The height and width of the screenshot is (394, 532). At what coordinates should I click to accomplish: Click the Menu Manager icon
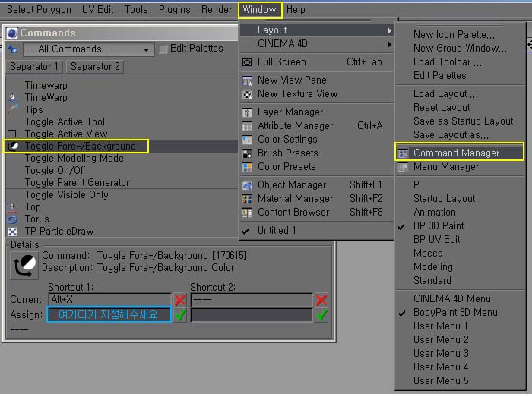pyautogui.click(x=403, y=167)
